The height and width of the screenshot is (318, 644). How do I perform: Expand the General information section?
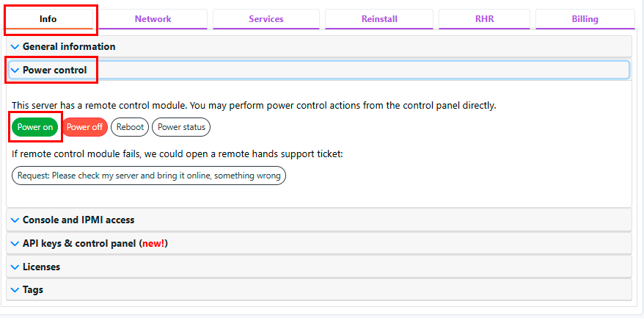(319, 46)
